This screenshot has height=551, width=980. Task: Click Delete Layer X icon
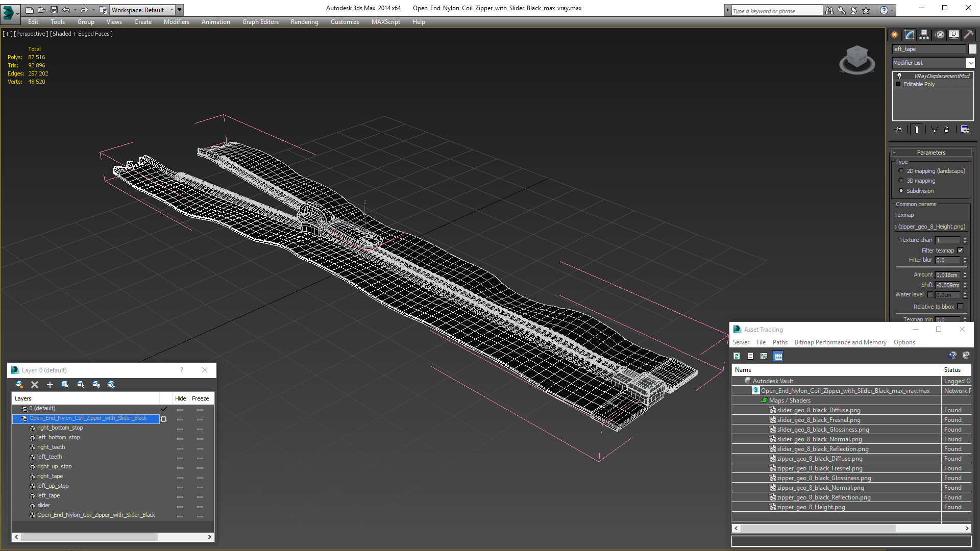[35, 385]
